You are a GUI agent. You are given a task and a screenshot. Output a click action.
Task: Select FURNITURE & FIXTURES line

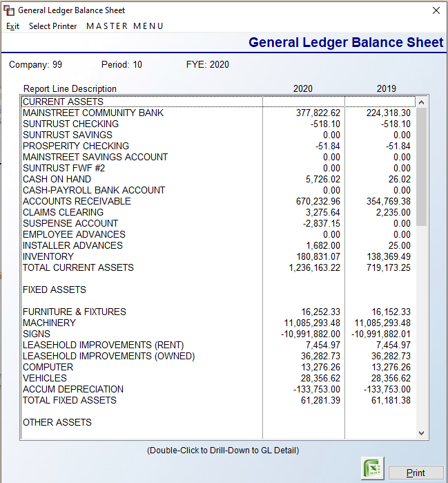(218, 312)
